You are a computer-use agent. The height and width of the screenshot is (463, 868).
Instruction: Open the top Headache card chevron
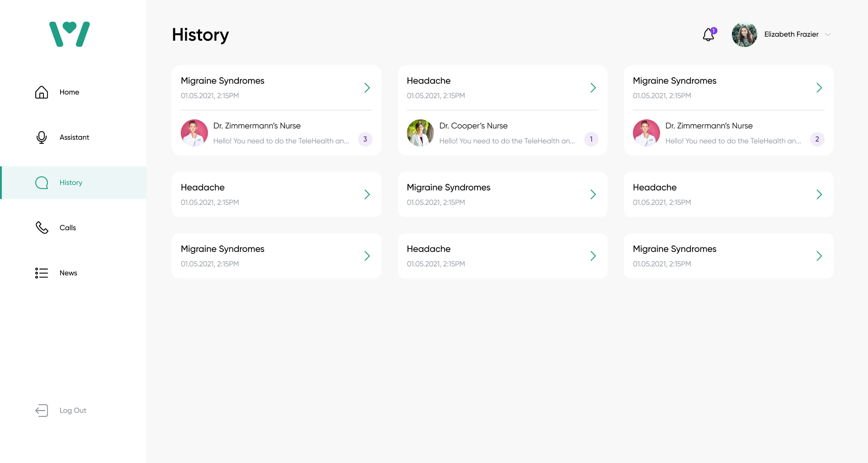593,88
